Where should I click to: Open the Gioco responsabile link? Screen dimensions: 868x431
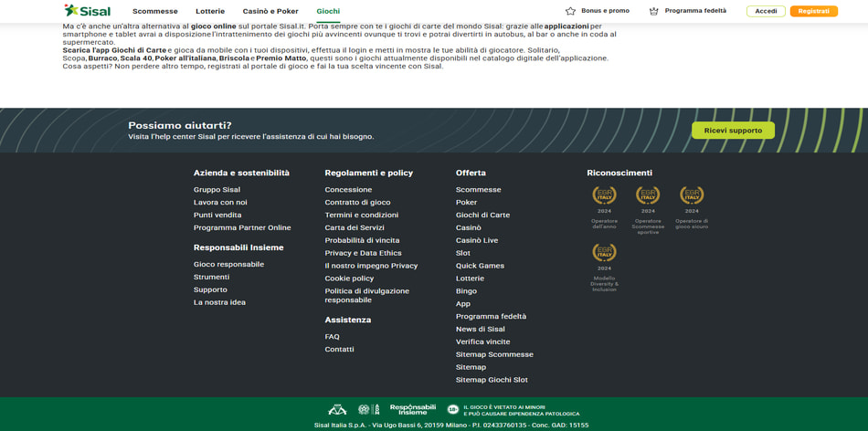tap(228, 265)
